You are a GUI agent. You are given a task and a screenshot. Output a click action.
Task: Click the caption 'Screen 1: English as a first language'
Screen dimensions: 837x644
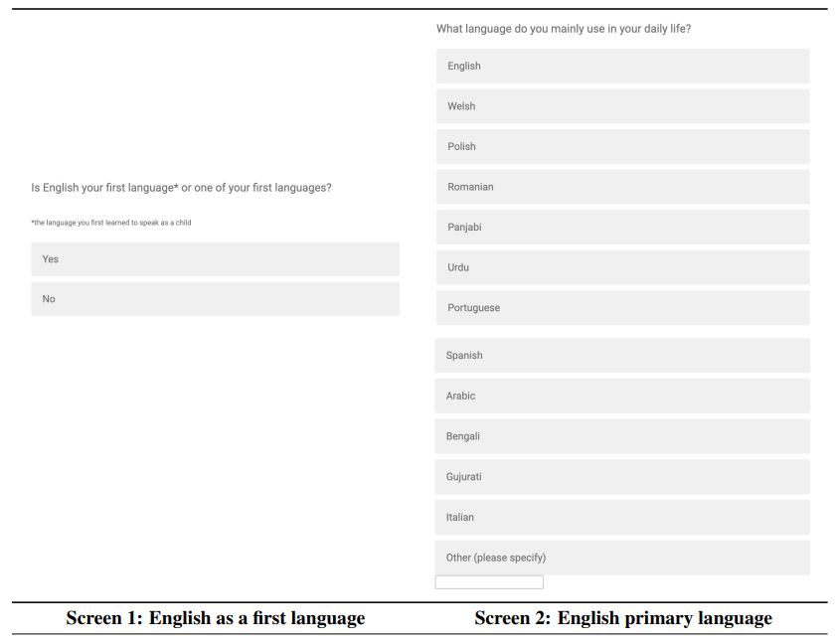coord(216,618)
